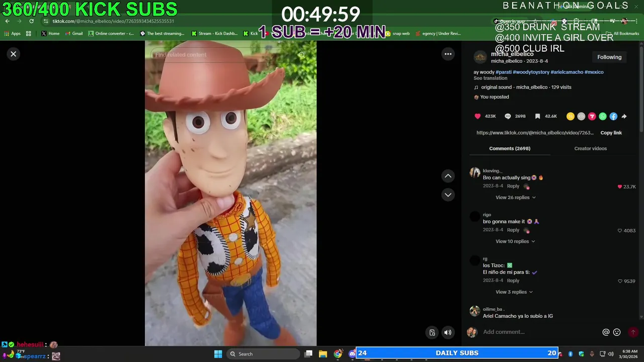Viewport: 644px width, 362px height.
Task: Open the Online converter bookmark
Action: tap(111, 34)
